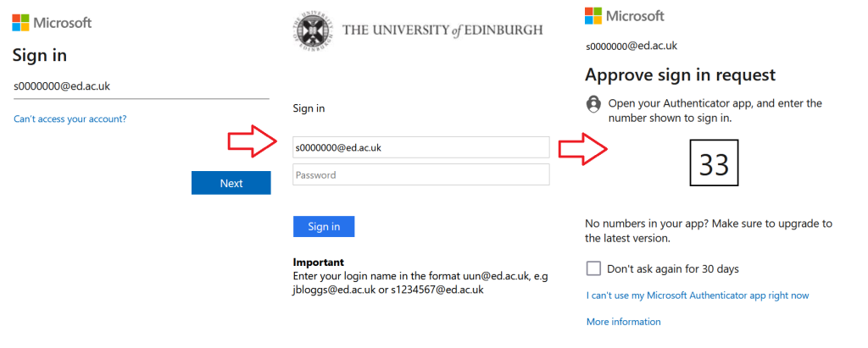The height and width of the screenshot is (348, 868).
Task: Click the Next button
Action: coord(231,183)
